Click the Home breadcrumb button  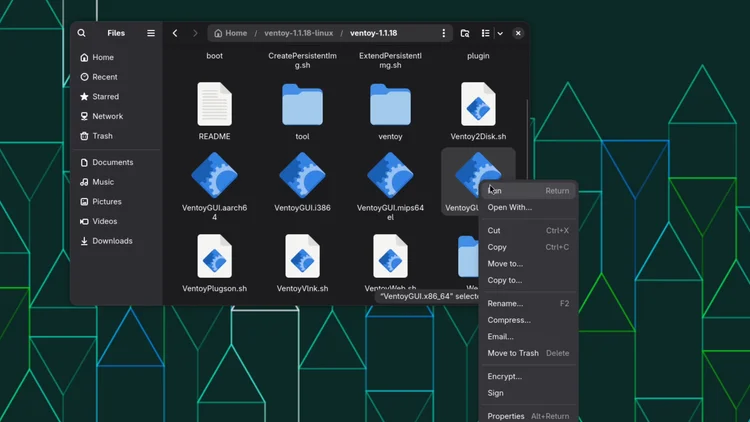231,33
